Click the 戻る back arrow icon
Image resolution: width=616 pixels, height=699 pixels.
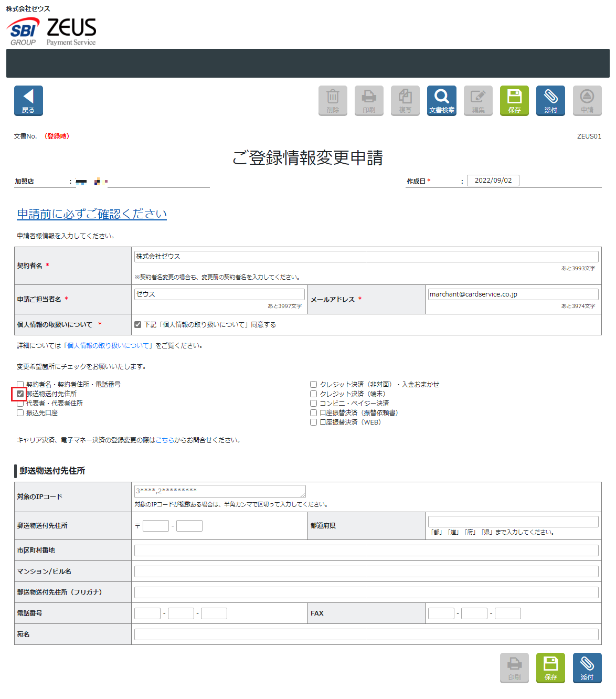click(28, 100)
